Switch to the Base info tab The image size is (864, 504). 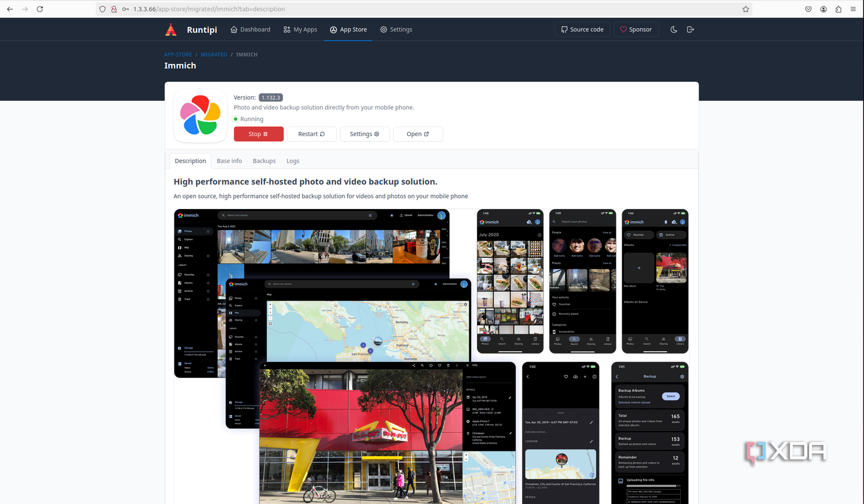pos(229,161)
